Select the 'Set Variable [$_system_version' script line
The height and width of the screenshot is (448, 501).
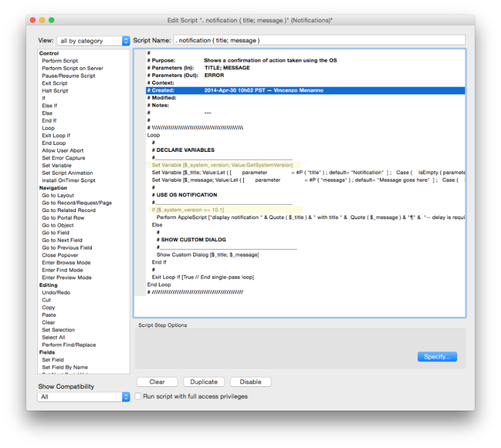[305, 165]
